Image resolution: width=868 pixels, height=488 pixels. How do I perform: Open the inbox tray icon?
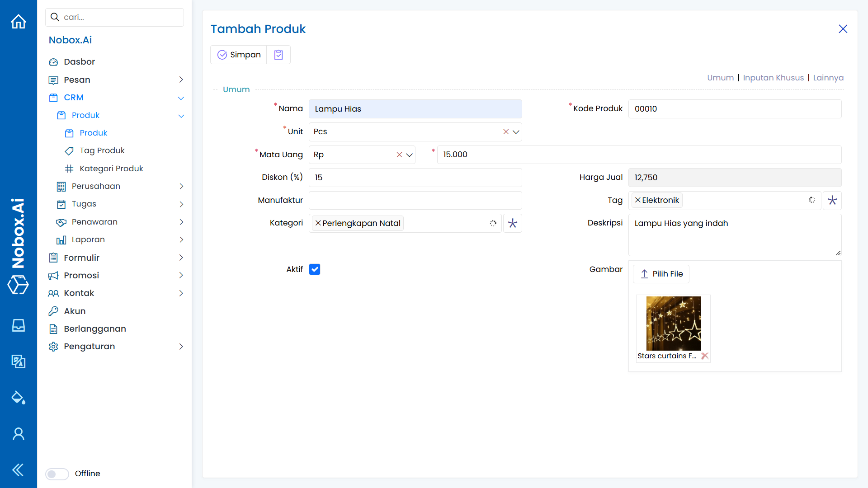19,325
